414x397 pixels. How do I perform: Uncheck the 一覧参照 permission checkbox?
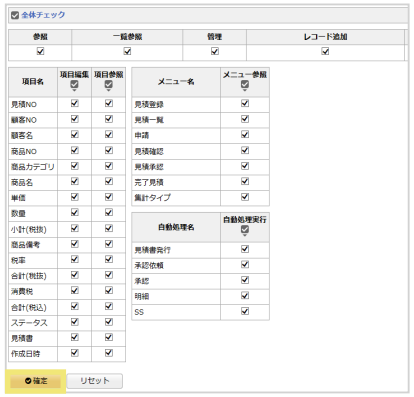click(x=127, y=51)
